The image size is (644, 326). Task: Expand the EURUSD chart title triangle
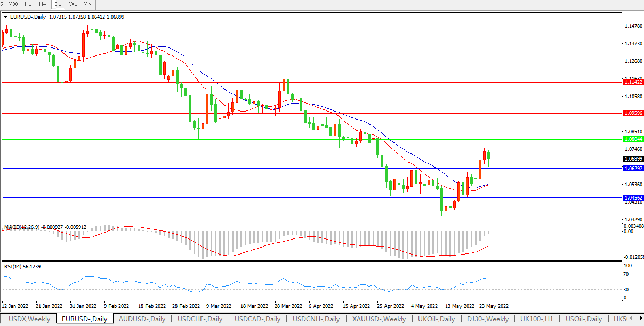pyautogui.click(x=6, y=17)
